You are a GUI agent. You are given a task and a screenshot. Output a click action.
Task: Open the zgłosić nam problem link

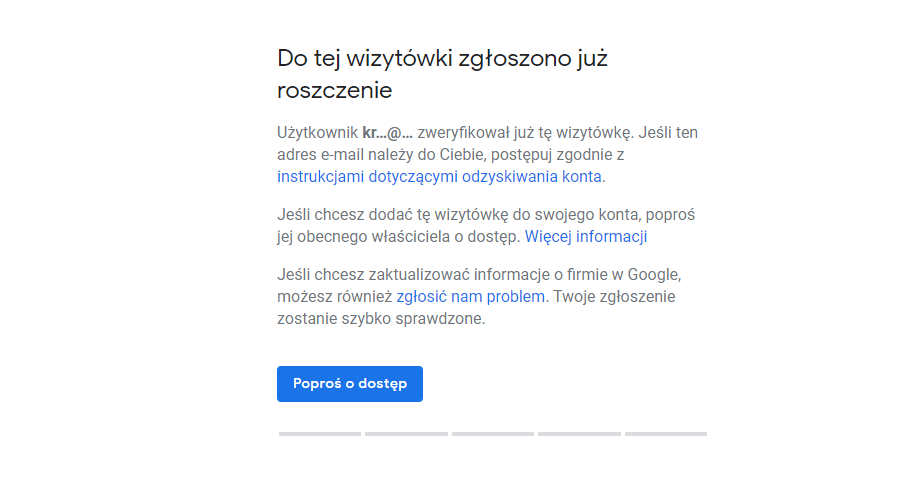tap(470, 297)
